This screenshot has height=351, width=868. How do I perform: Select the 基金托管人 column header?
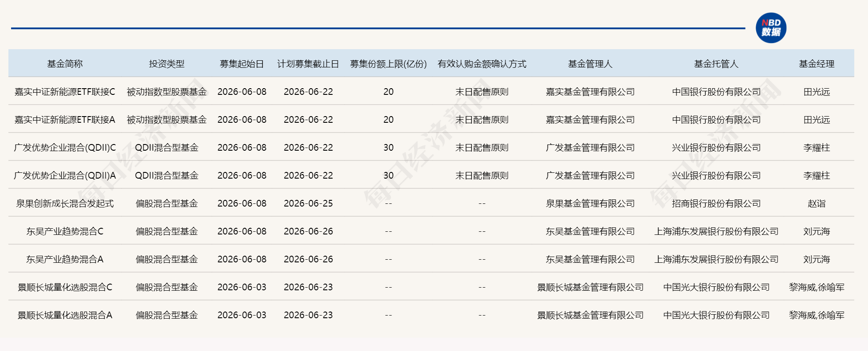pyautogui.click(x=716, y=64)
